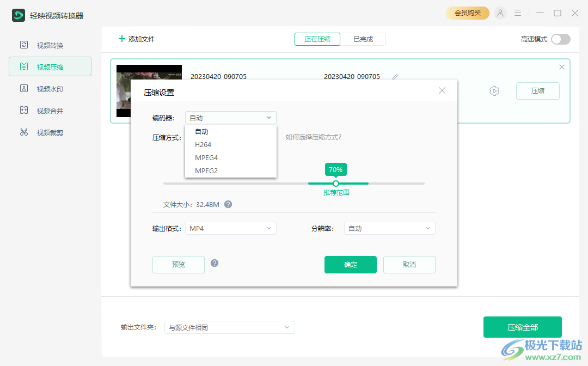Screen dimensions: 588x366
Task: Click the settings gear on the video row
Action: pyautogui.click(x=494, y=91)
